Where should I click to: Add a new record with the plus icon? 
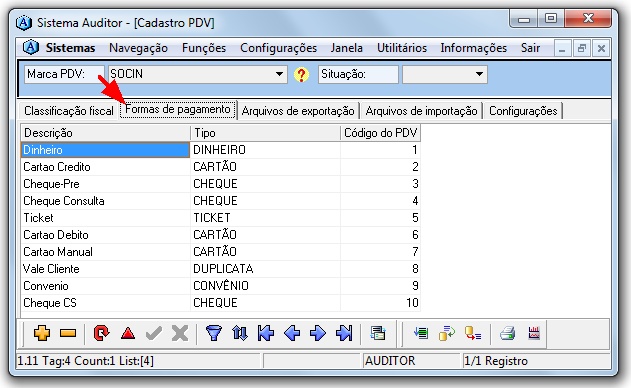(x=42, y=333)
